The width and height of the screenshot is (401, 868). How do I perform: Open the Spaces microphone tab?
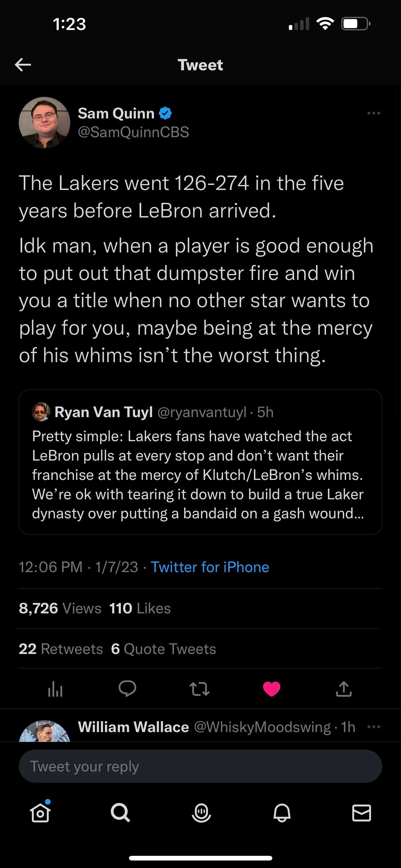(201, 813)
